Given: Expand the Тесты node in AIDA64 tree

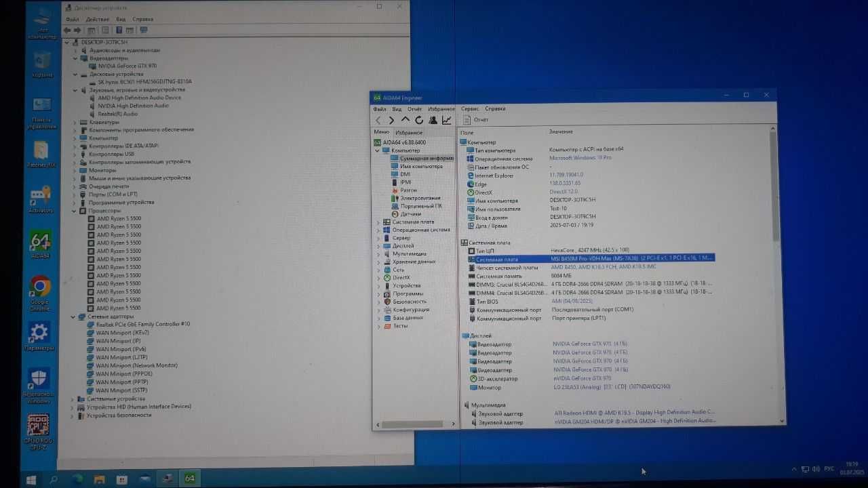Looking at the screenshot, I should [x=378, y=326].
